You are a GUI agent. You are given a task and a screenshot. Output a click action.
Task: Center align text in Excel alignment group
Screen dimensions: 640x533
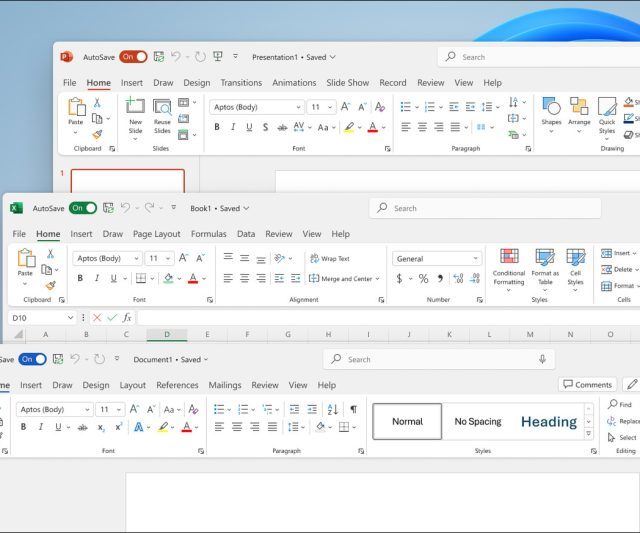[244, 278]
